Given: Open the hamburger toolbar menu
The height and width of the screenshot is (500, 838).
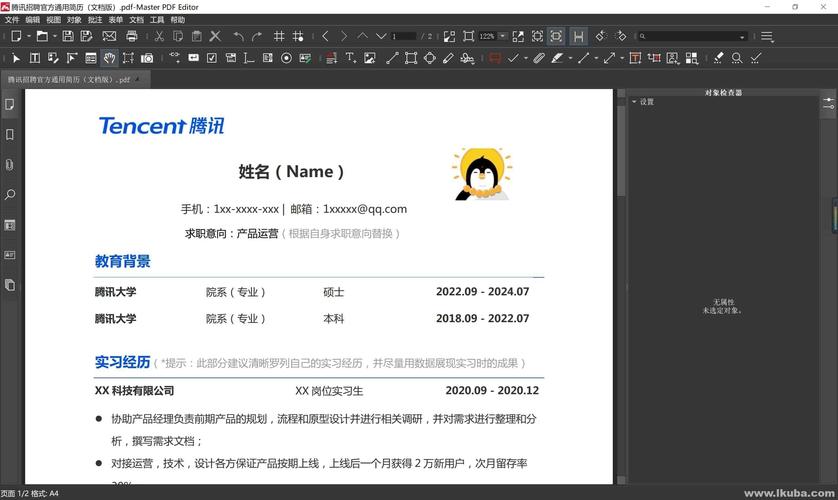Looking at the screenshot, I should pos(767,36).
